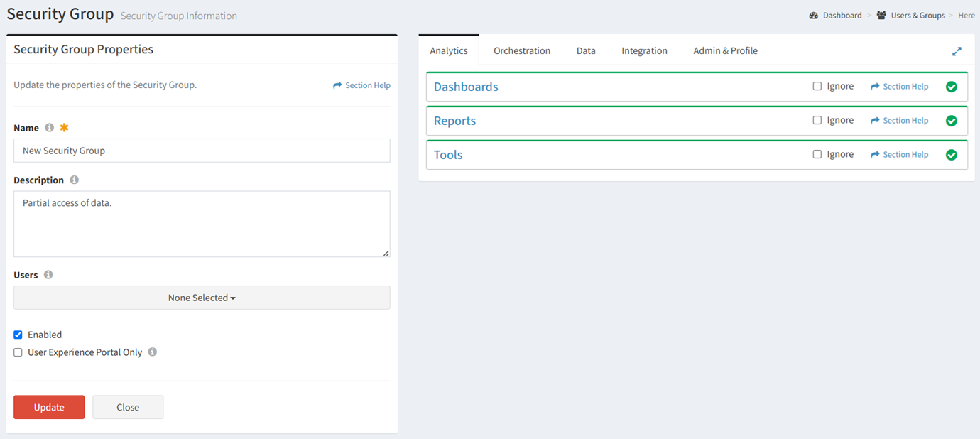Image resolution: width=980 pixels, height=439 pixels.
Task: Click the Dashboard breadcrumb gauge icon
Action: click(814, 16)
